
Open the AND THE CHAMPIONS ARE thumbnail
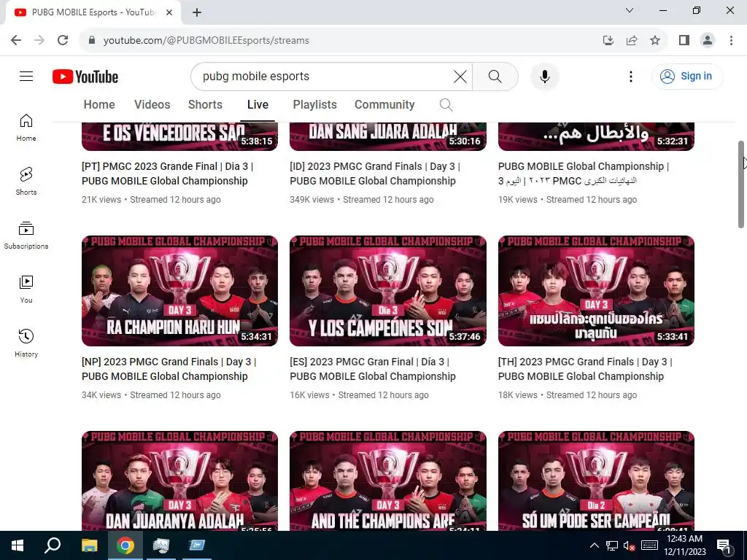click(x=388, y=481)
